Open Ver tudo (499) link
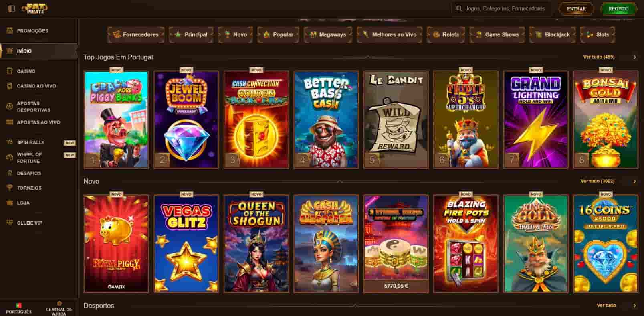This screenshot has width=644, height=316. tap(599, 57)
